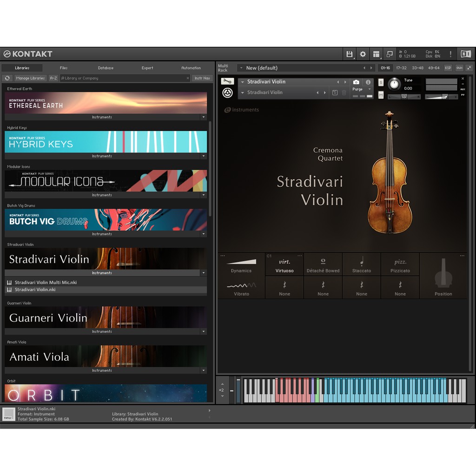Show instrument info via the 'i' icon
This screenshot has height=476, width=476.
click(368, 82)
